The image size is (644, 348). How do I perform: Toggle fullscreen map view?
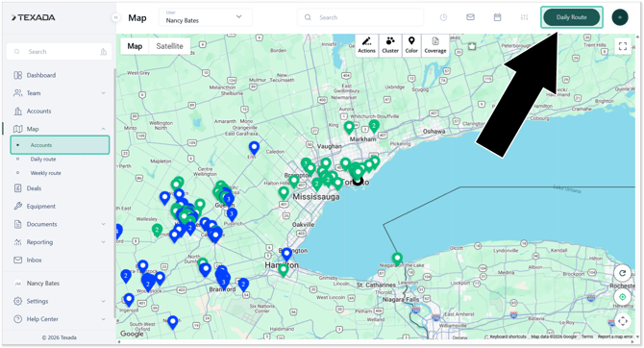(623, 46)
